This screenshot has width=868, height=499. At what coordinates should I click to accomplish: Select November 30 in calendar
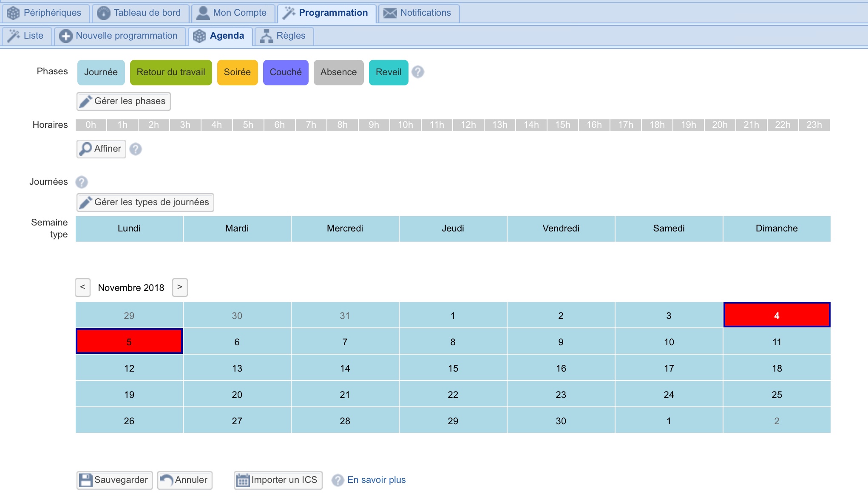[x=561, y=420]
